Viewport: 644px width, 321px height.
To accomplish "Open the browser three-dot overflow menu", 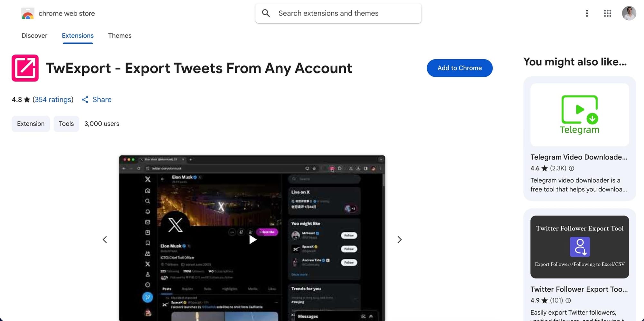I will click(x=587, y=13).
